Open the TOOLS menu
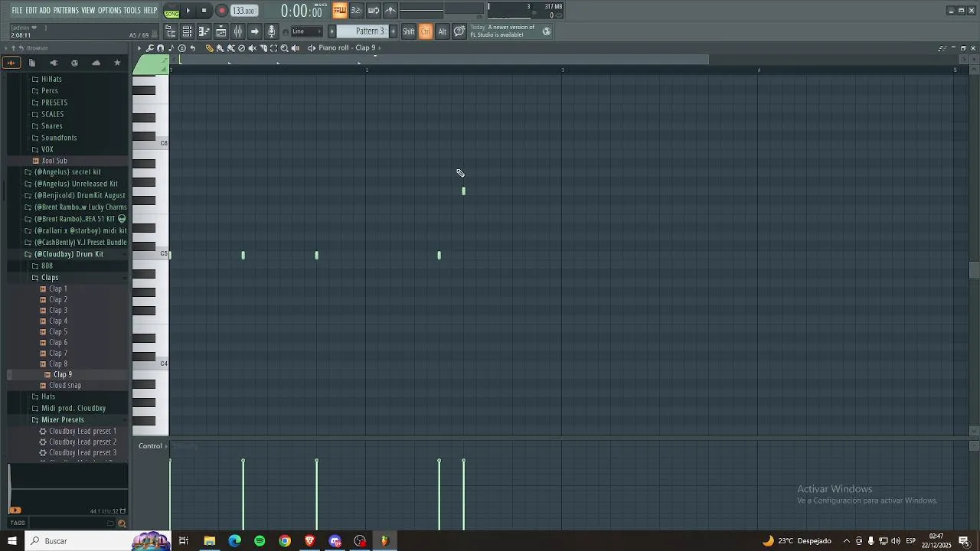Viewport: 980px width, 551px height. 132,11
